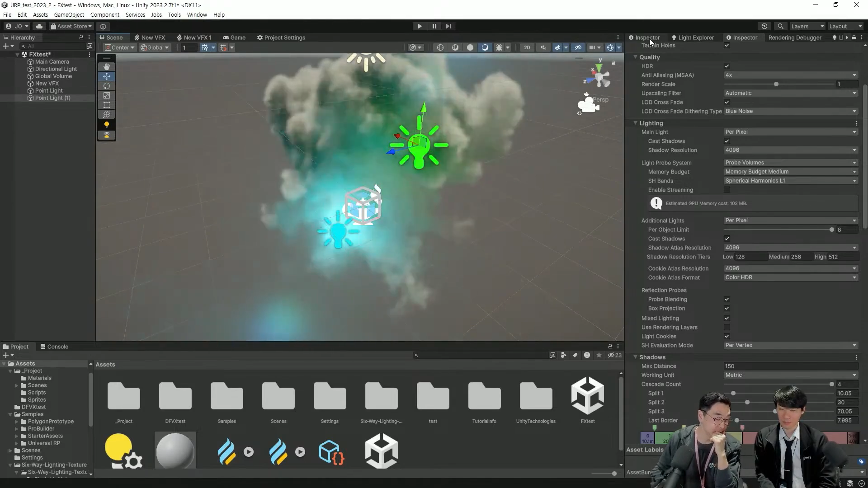Open Undo History from toolbar
This screenshot has width=868, height=488.
tap(764, 26)
